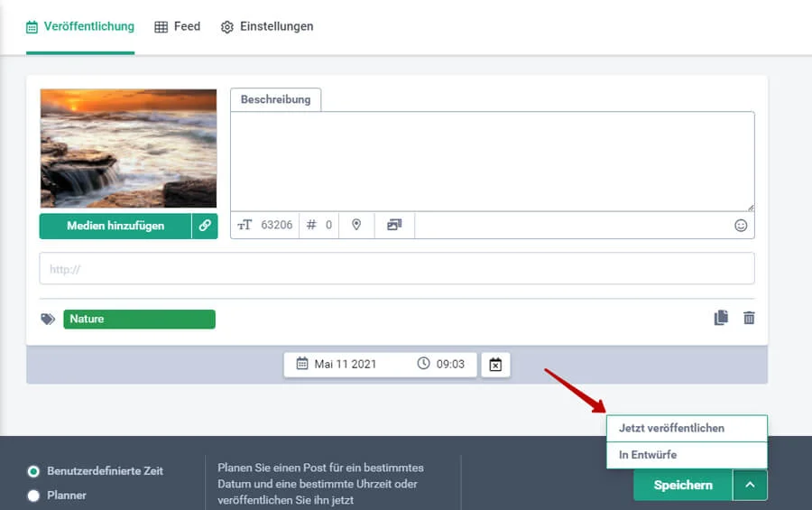Click the text character count icon
The image size is (812, 510).
(x=245, y=226)
